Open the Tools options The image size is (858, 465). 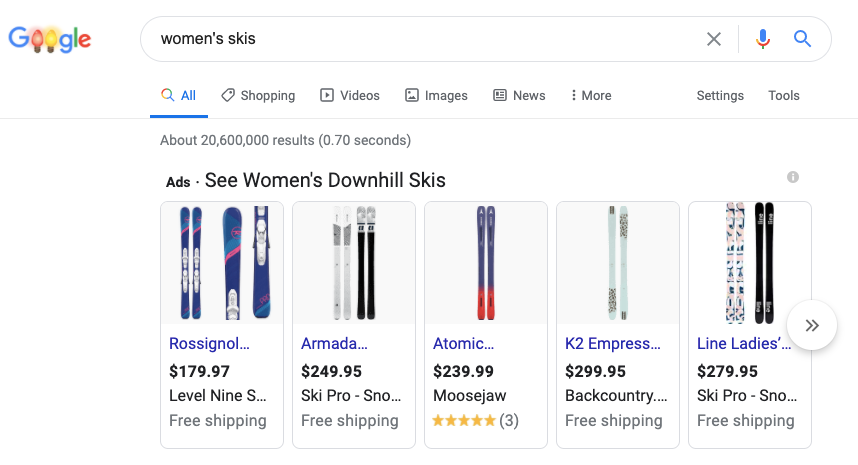coord(784,96)
